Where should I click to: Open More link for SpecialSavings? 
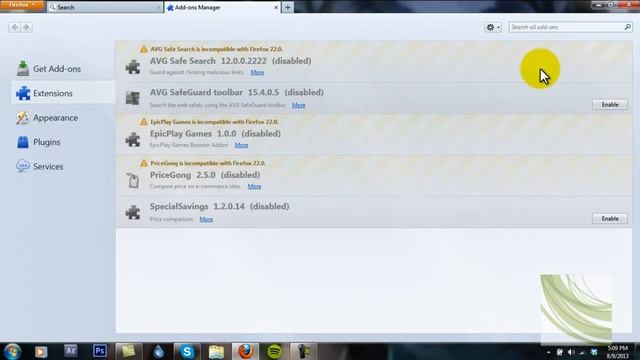coord(206,219)
